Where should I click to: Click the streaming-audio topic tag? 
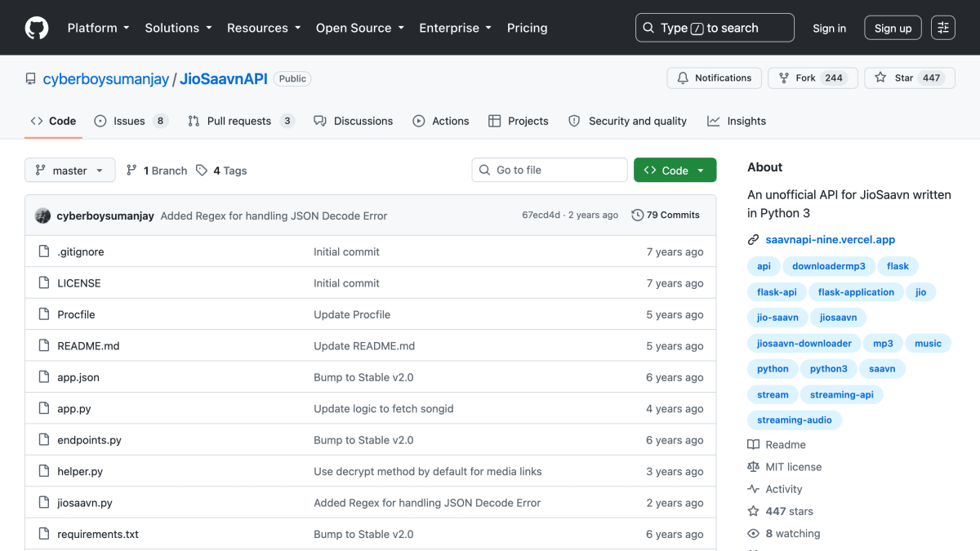(795, 420)
